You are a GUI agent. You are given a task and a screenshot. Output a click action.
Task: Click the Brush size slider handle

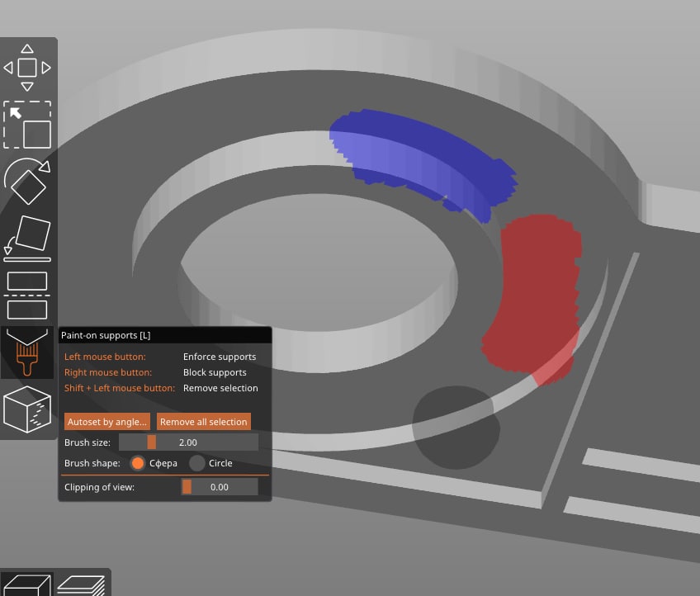tap(152, 442)
